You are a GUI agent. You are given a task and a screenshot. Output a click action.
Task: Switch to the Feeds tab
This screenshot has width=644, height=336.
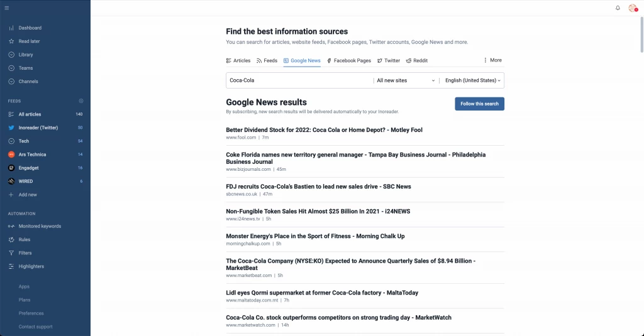pos(267,61)
